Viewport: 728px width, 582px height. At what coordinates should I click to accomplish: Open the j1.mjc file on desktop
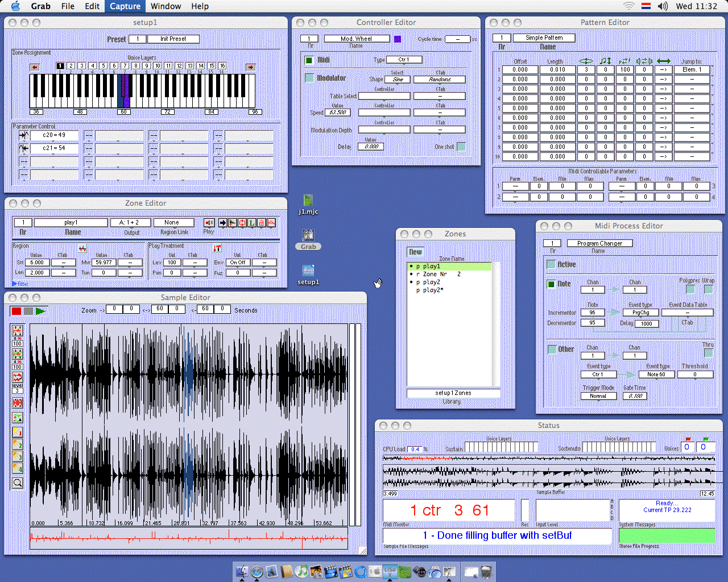[308, 201]
